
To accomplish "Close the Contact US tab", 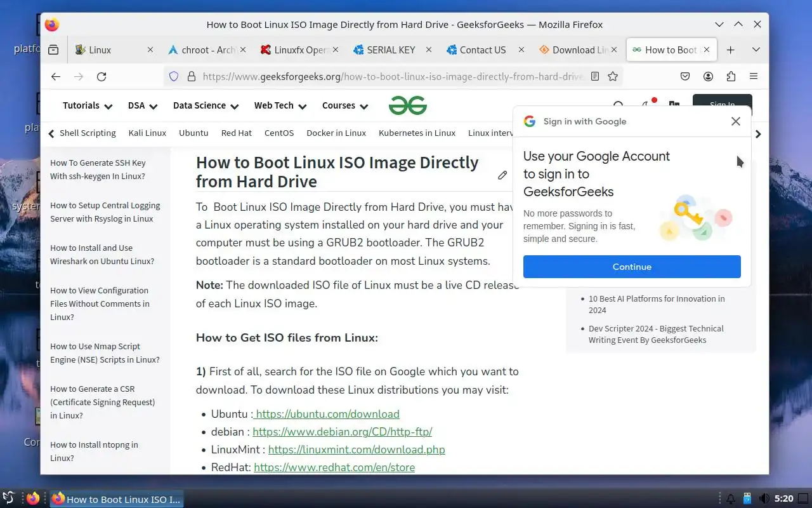I will [x=521, y=50].
